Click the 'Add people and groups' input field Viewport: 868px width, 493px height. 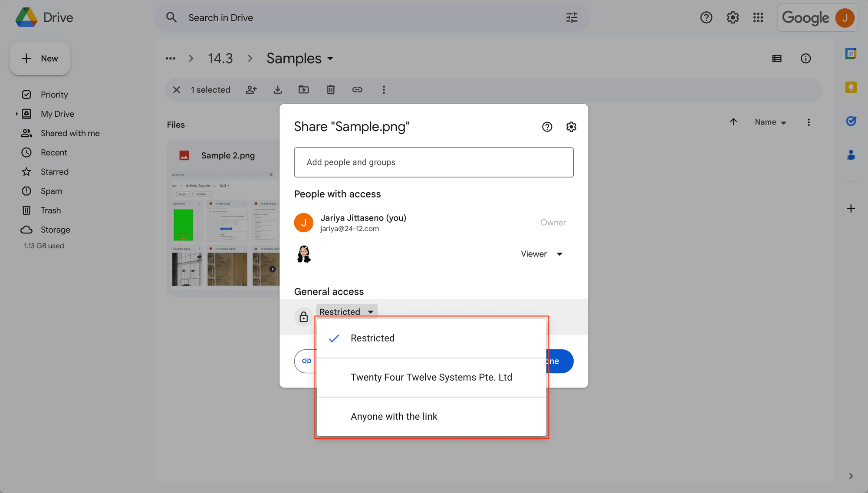(434, 162)
